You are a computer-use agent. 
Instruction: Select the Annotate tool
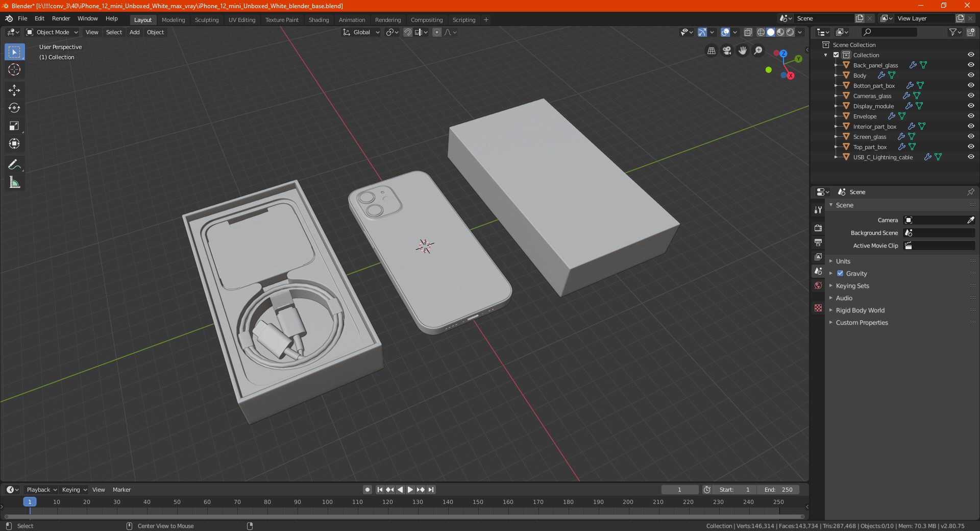[x=14, y=164]
